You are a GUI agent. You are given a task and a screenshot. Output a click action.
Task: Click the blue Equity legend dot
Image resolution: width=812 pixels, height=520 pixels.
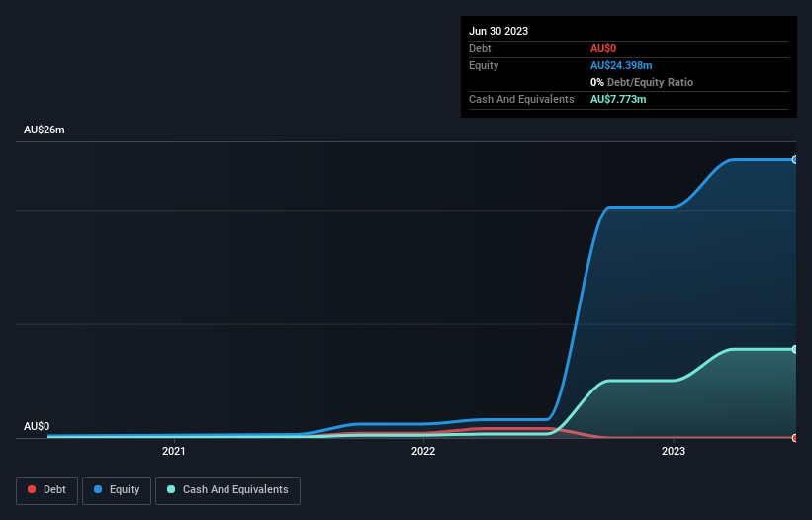(x=98, y=489)
